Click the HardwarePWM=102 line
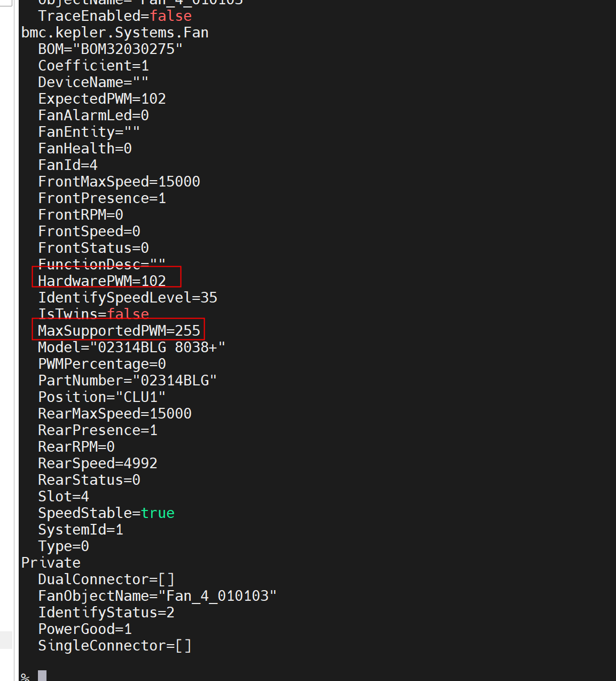The image size is (616, 681). coord(102,281)
